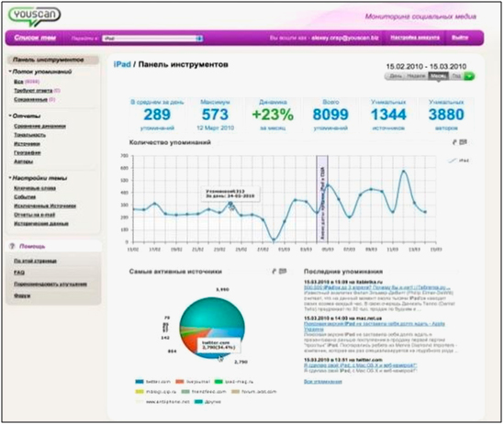The height and width of the screenshot is (424, 504).
Task: Open the 15:09 tabletka.ru mention headline
Action: pyautogui.click(x=376, y=287)
